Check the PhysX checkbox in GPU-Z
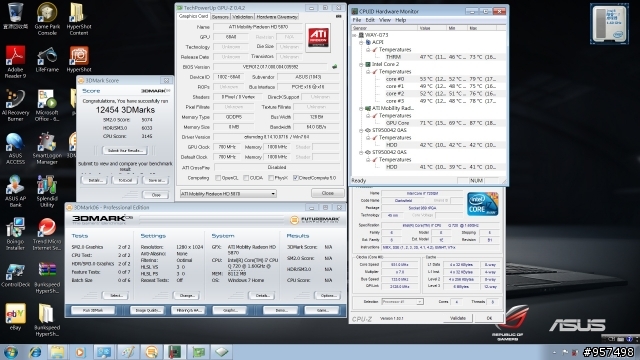Image resolution: width=640 pixels, height=360 pixels. coord(271,178)
